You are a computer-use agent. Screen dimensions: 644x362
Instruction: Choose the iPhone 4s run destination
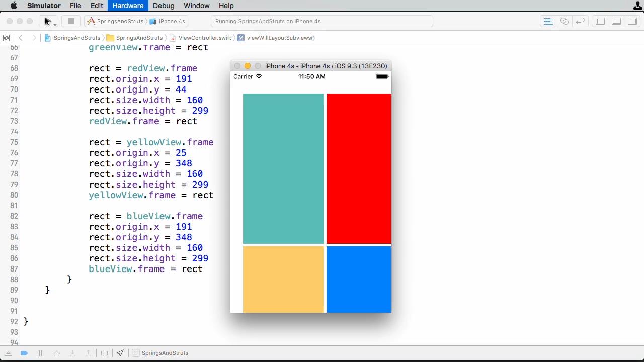tap(167, 21)
